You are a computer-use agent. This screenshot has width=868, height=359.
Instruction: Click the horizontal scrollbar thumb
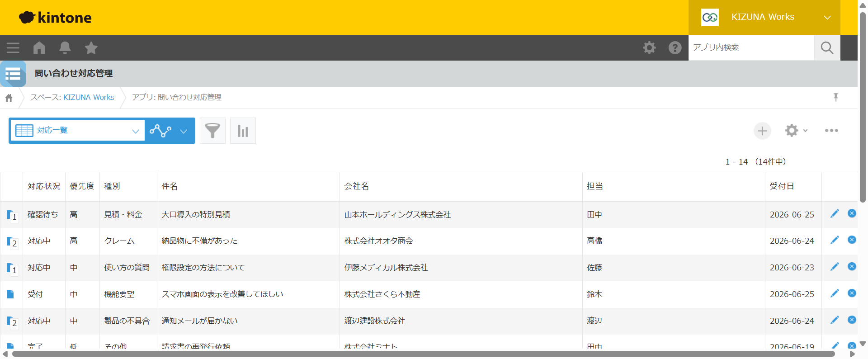423,354
